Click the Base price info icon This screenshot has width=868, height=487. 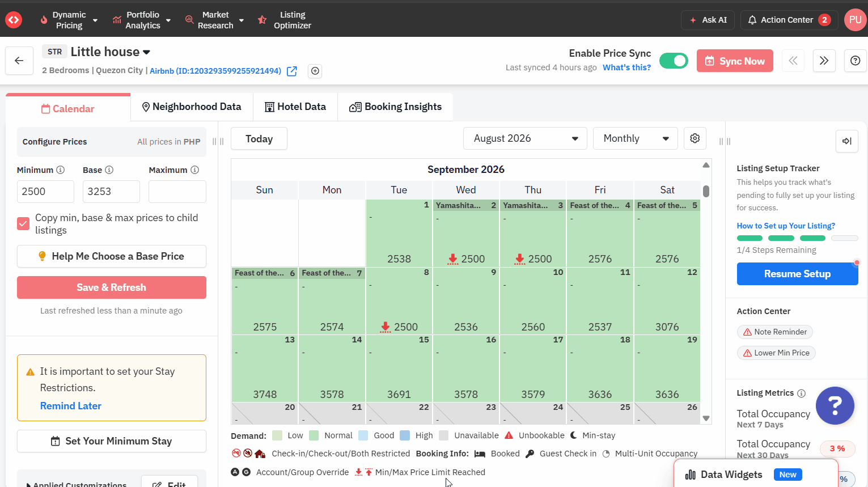pos(109,170)
